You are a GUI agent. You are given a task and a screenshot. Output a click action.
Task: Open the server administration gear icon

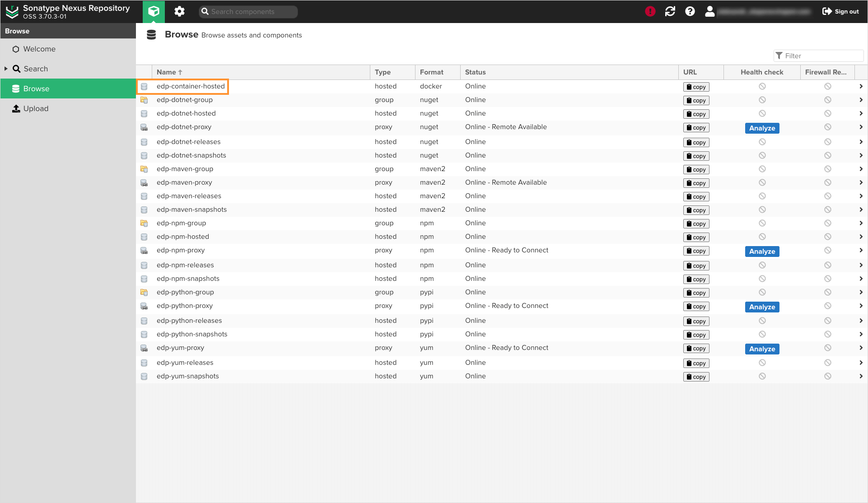point(179,11)
